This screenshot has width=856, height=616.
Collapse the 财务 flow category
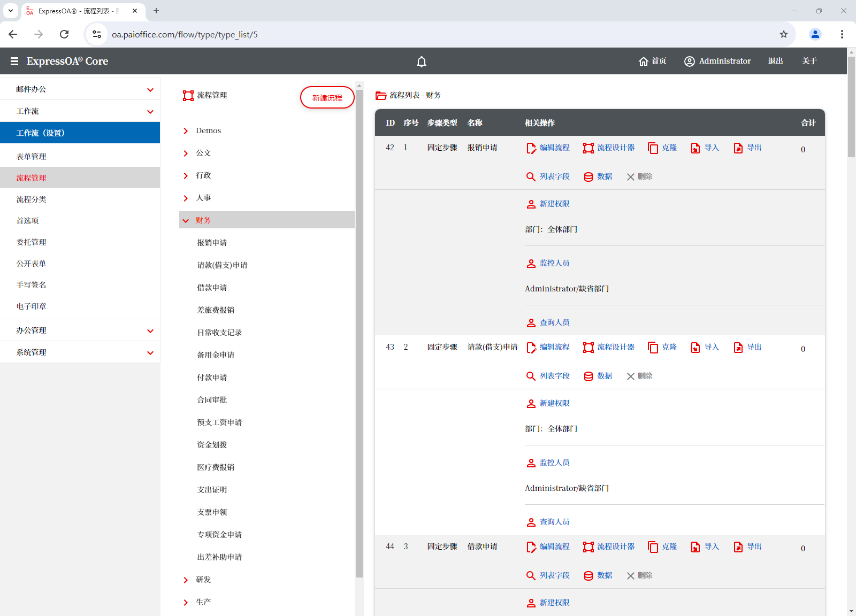point(186,221)
